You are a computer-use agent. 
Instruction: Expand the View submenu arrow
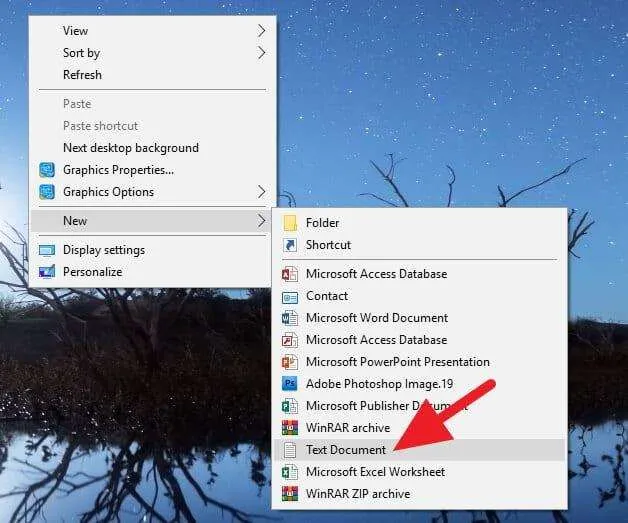point(262,30)
